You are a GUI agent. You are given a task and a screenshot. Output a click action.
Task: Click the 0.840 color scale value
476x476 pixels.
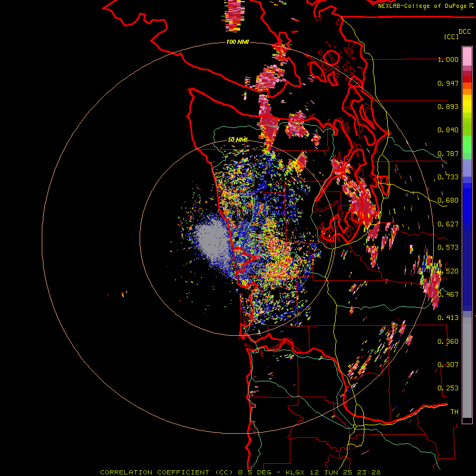pos(448,130)
